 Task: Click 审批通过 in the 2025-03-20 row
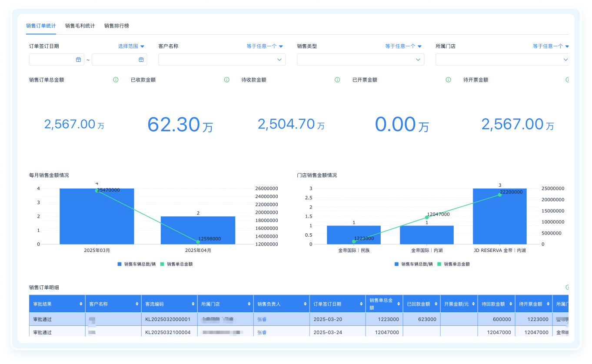[42, 319]
